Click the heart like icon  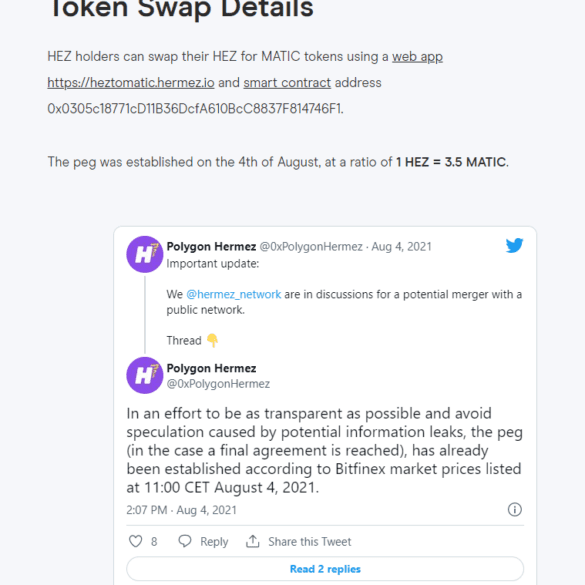pos(135,541)
